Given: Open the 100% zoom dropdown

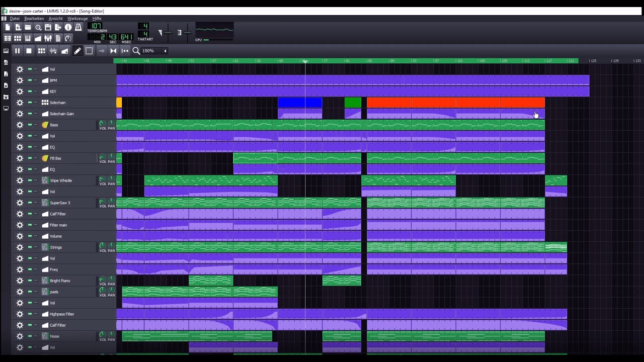Looking at the screenshot, I should click(154, 51).
